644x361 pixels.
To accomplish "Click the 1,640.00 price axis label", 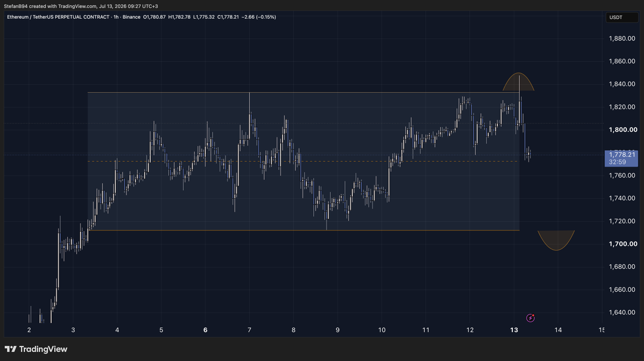I will (622, 312).
